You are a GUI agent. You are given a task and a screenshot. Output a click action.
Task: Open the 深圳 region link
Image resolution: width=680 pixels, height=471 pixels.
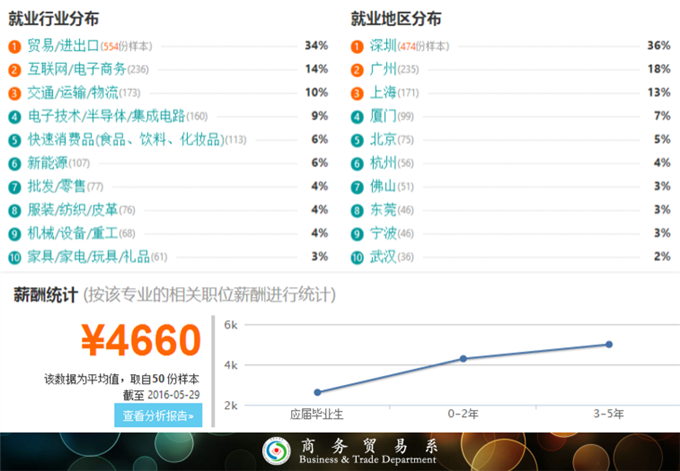(x=382, y=46)
